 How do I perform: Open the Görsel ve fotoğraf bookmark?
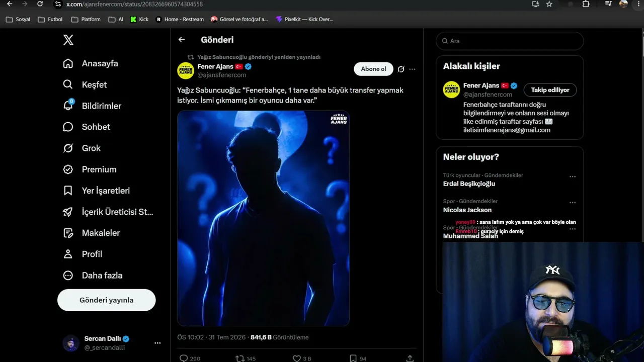coord(239,20)
